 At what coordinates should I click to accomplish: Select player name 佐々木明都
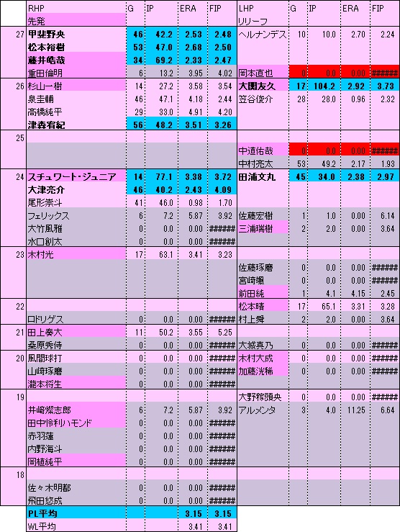[76, 487]
